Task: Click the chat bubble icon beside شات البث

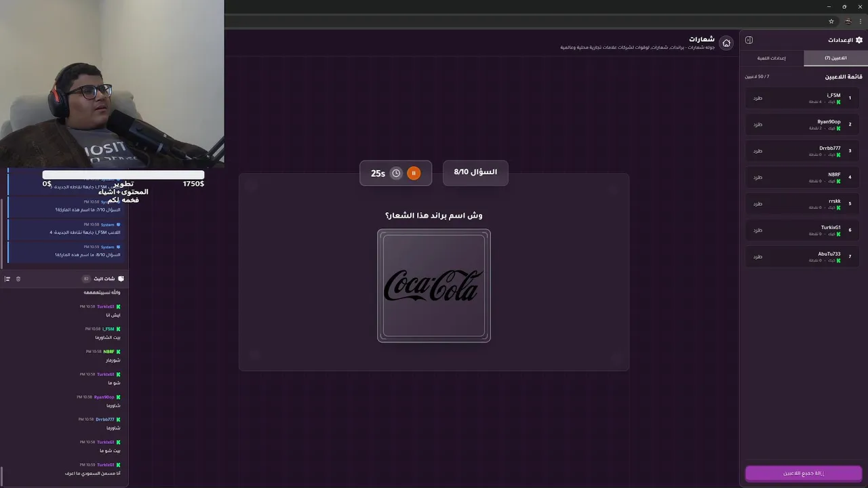Action: coord(121,279)
